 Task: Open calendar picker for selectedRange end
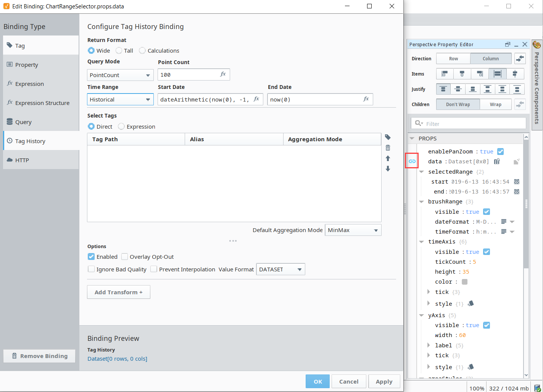(517, 192)
